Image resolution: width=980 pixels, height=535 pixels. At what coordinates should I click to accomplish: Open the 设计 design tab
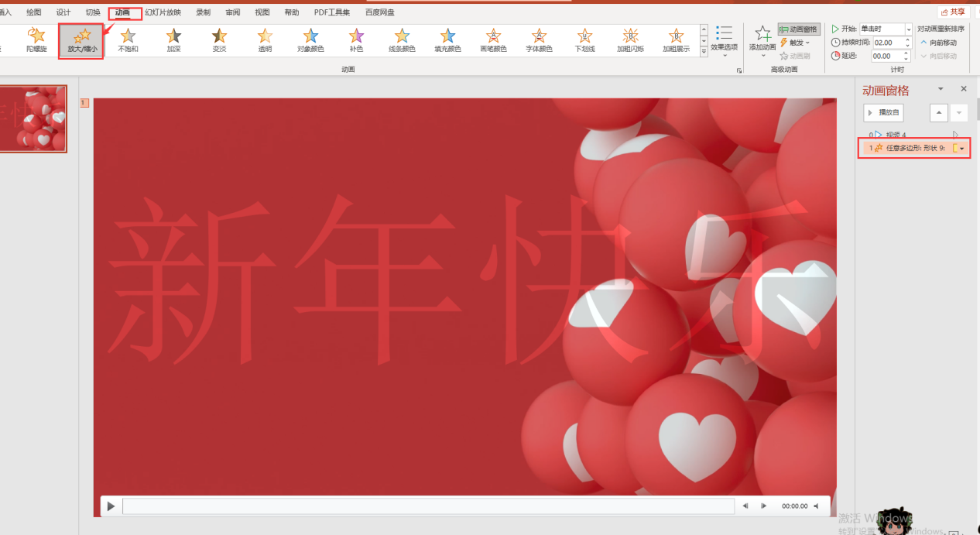(63, 12)
